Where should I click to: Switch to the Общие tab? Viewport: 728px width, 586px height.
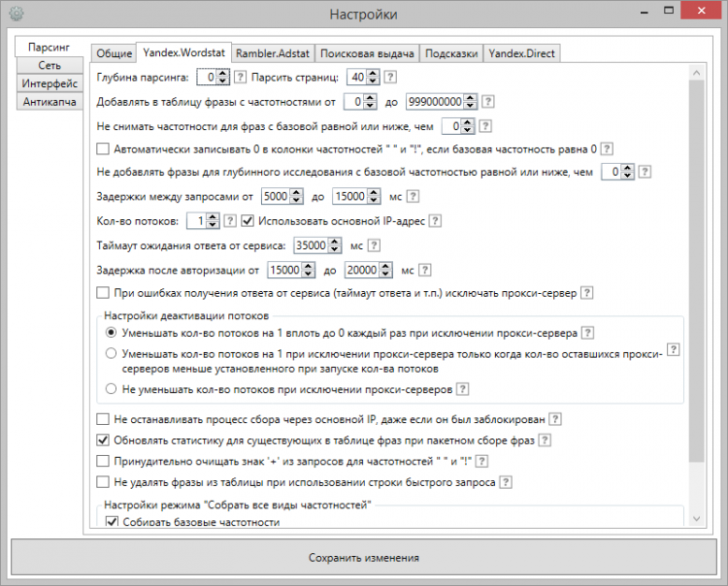(115, 53)
